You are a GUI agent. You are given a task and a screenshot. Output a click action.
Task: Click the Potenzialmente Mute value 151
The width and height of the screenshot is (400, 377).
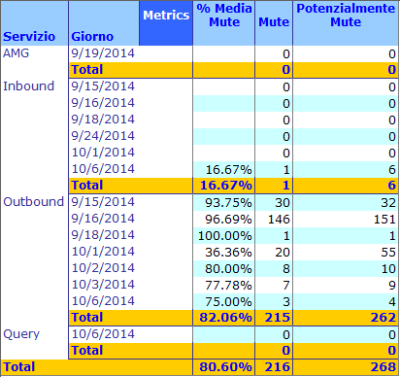coord(384,219)
